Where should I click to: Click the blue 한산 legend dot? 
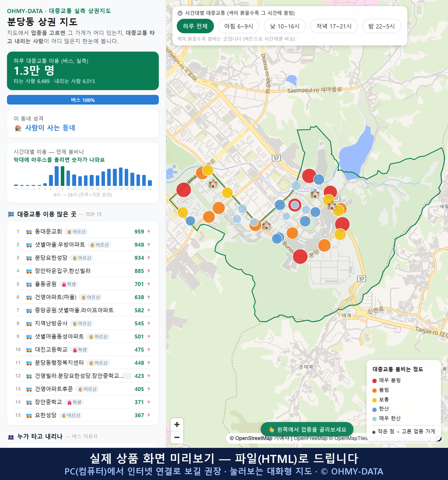pos(374,410)
